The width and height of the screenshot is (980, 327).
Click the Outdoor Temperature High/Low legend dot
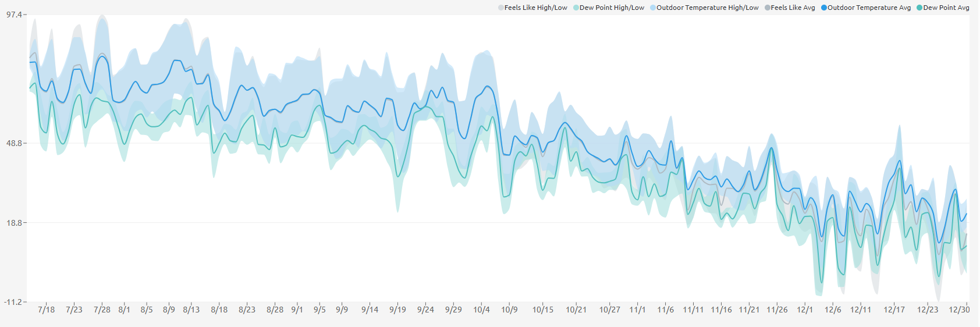[653, 8]
